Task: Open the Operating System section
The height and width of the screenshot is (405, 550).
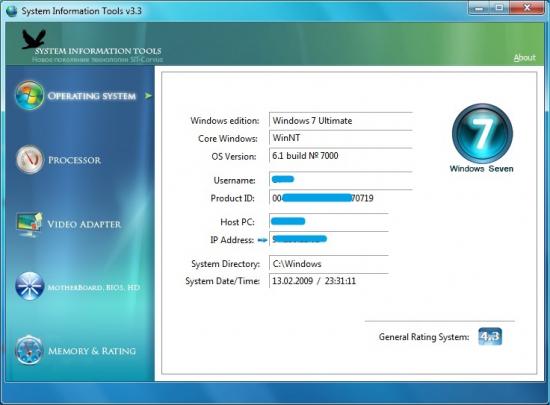Action: [92, 96]
